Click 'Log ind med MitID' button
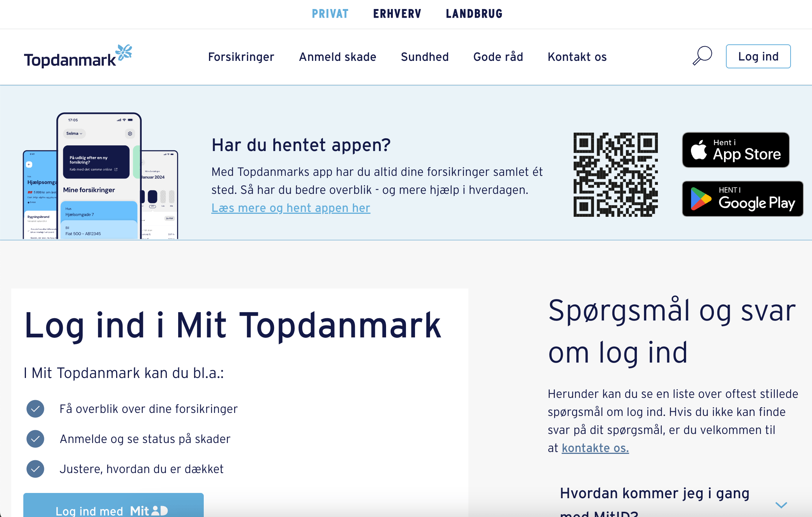 point(114,505)
